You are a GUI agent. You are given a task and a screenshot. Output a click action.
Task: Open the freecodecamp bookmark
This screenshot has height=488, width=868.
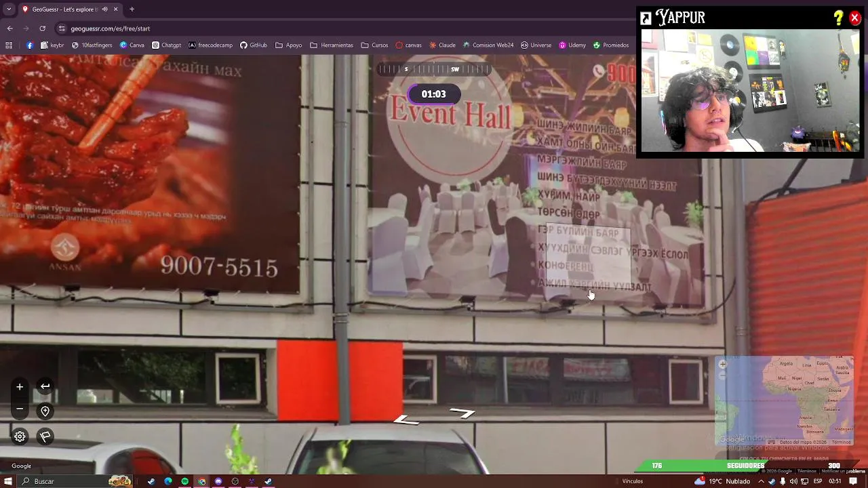(211, 45)
